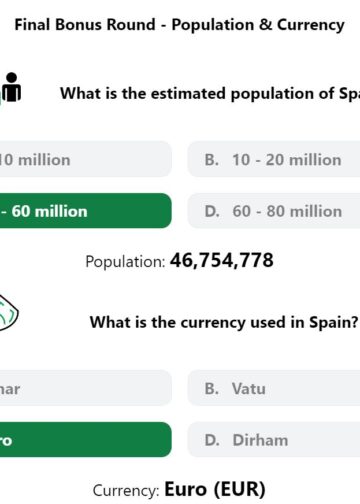Viewport: 360px width, 504px height.
Task: Choose the highlighted 60 million answer
Action: coord(86,211)
